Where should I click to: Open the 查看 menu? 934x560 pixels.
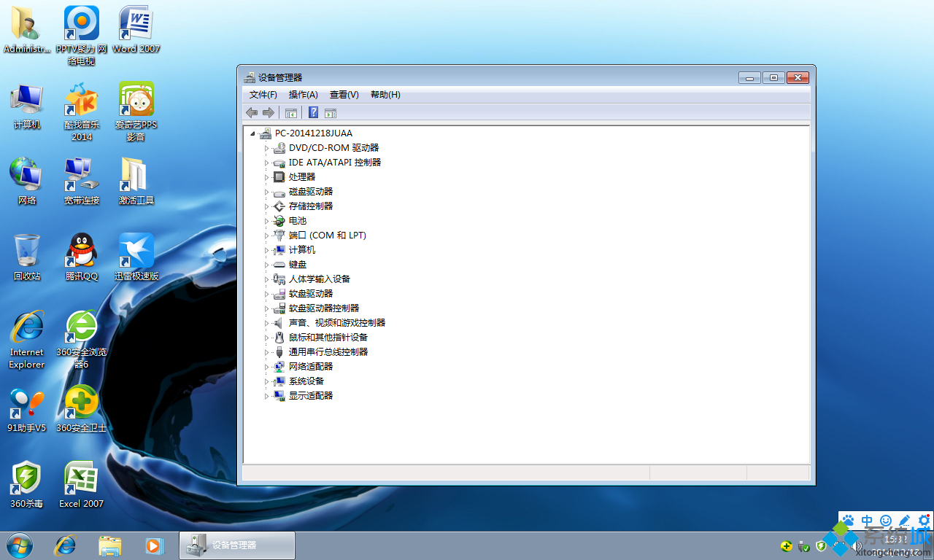point(344,94)
